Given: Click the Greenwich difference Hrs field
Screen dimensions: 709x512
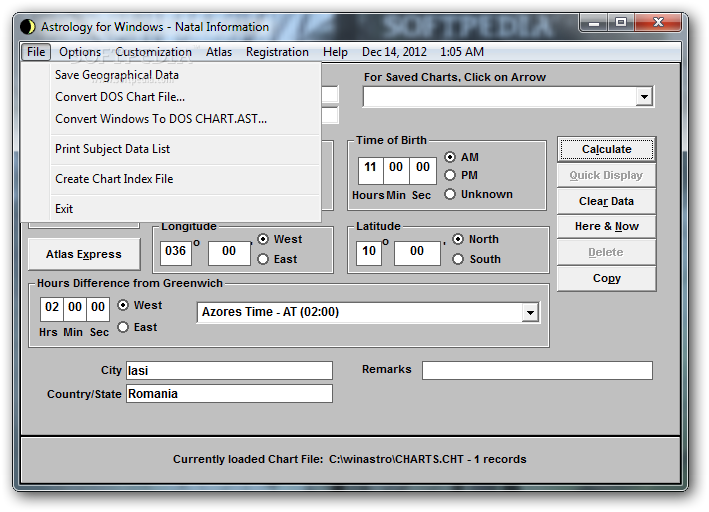Looking at the screenshot, I should 52,308.
